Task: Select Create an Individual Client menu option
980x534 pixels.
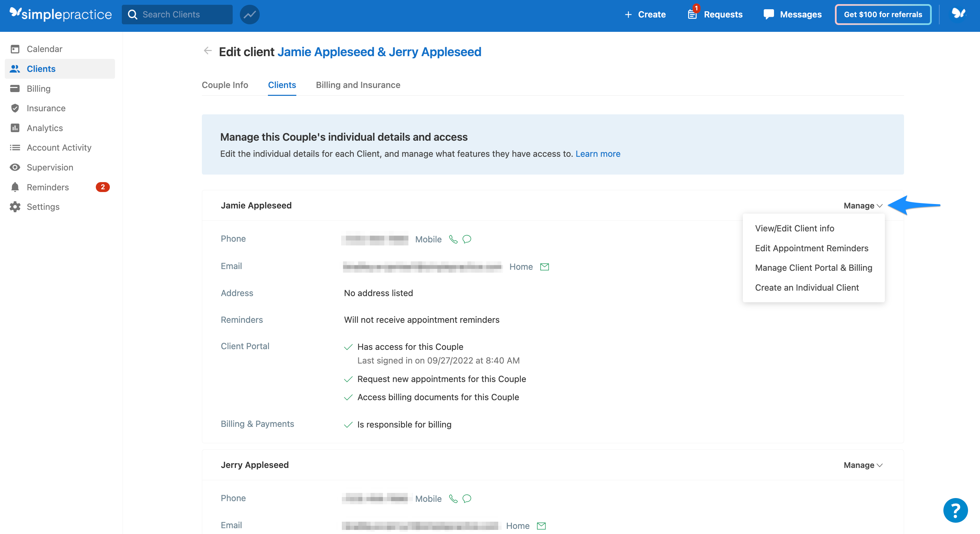Action: coord(807,287)
